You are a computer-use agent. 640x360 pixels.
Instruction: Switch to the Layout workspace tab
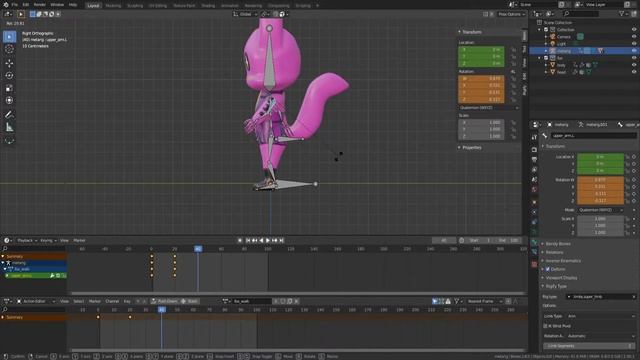pos(93,6)
